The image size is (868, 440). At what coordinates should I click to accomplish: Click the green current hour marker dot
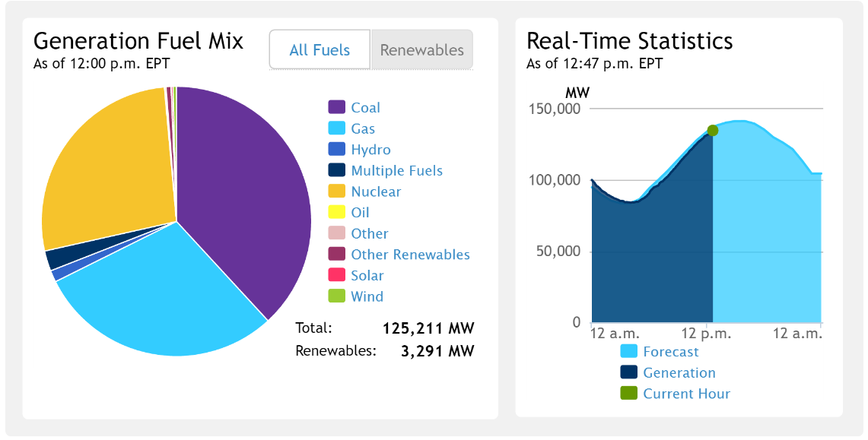pyautogui.click(x=713, y=131)
